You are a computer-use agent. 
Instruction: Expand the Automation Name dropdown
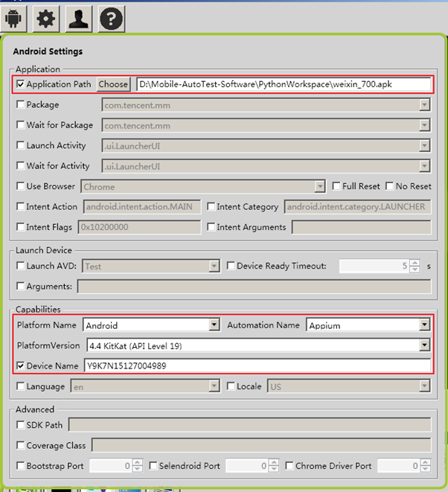point(424,325)
